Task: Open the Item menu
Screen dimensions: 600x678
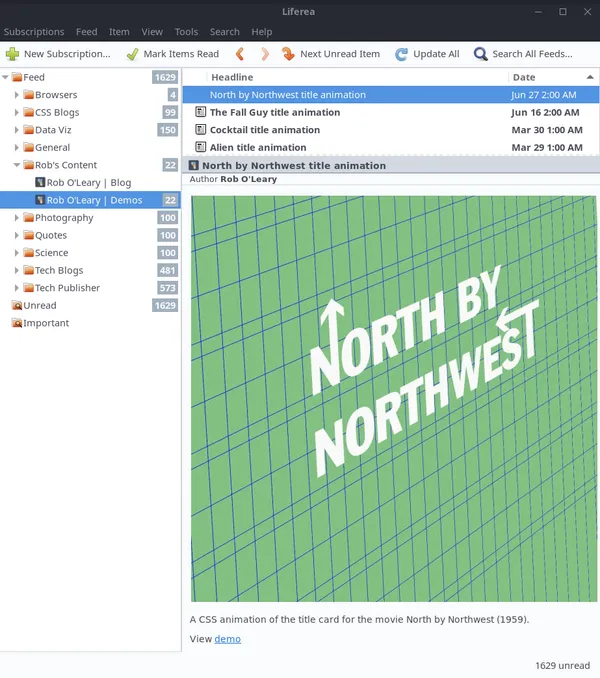Action: (x=119, y=32)
